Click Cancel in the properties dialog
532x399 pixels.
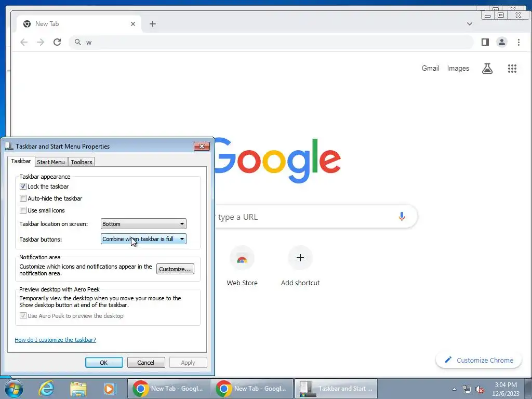(x=146, y=362)
